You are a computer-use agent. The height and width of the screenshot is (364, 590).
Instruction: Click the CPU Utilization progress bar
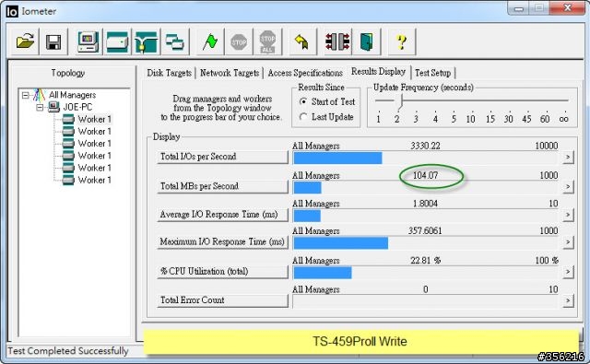click(425, 273)
